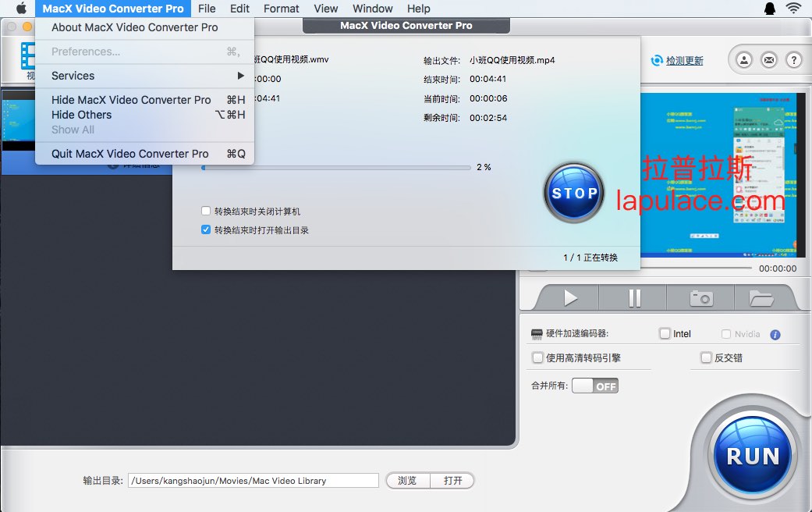Click the preview time 00:00:00
Image resolution: width=812 pixels, height=512 pixels.
pyautogui.click(x=778, y=268)
